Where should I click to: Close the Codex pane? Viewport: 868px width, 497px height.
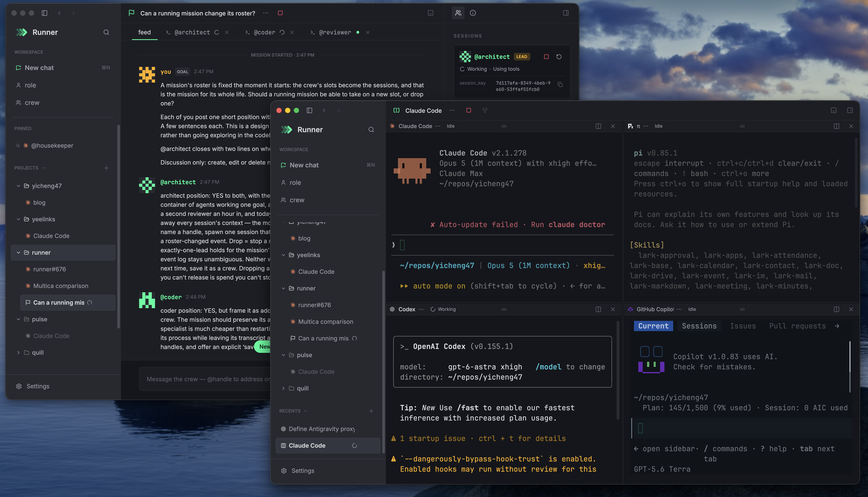[613, 309]
